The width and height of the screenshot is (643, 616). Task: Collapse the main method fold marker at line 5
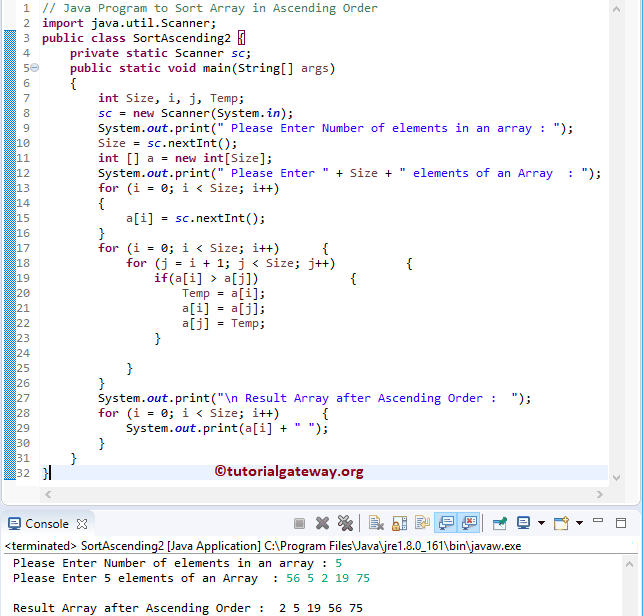pyautogui.click(x=35, y=68)
